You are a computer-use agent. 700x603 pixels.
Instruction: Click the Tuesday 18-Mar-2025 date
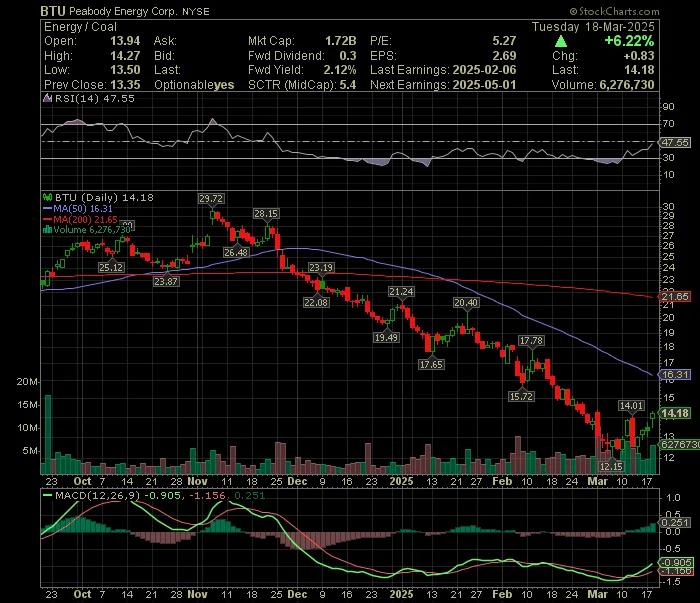click(593, 27)
